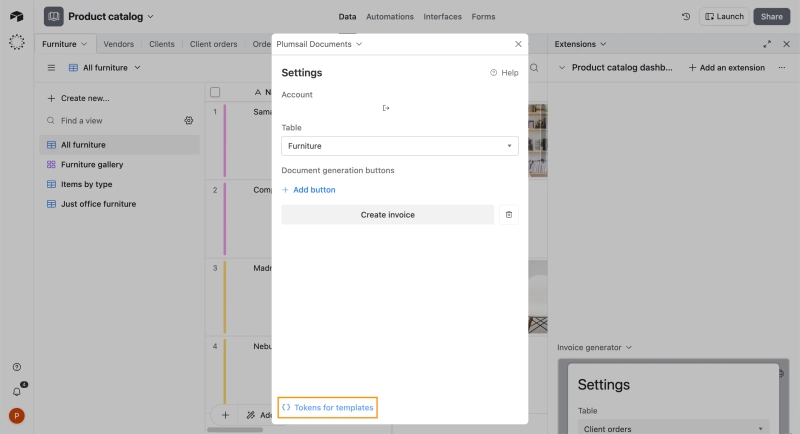Select the Just office furniture view
The width and height of the screenshot is (800, 434).
point(119,203)
